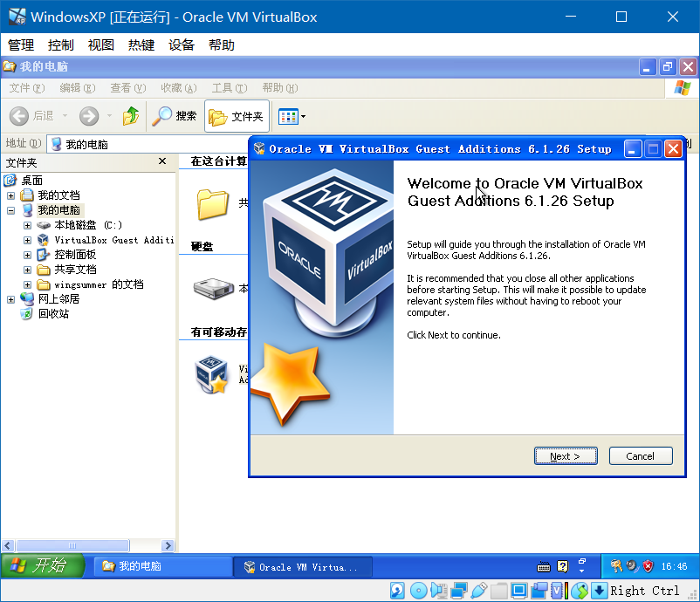Open the XP Start (开始) button
700x602 pixels.
(43, 566)
